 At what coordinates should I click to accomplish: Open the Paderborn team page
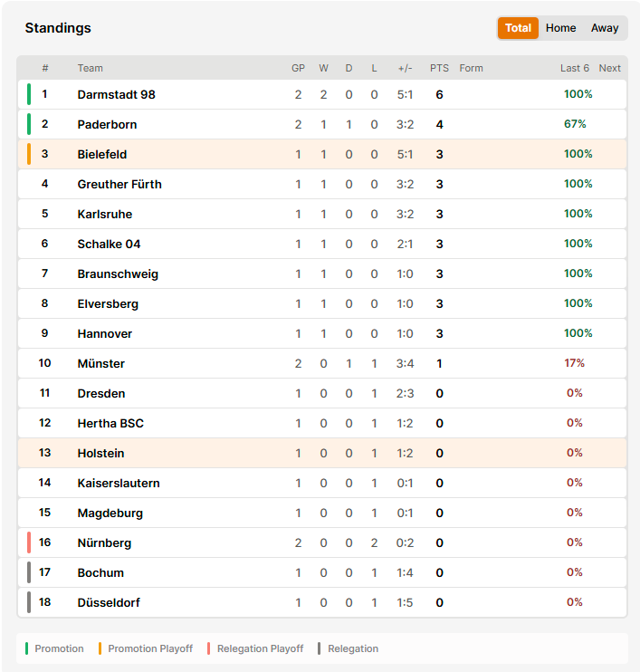coord(107,124)
